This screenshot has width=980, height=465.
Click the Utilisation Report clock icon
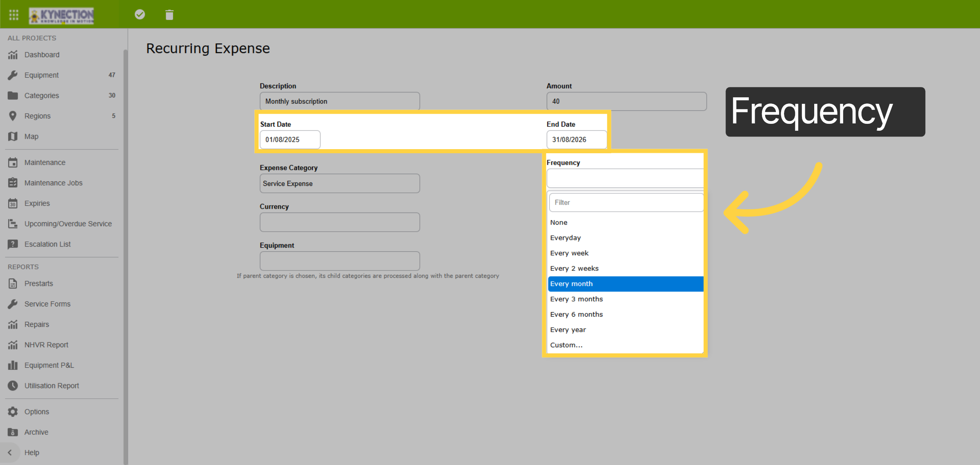pos(13,386)
